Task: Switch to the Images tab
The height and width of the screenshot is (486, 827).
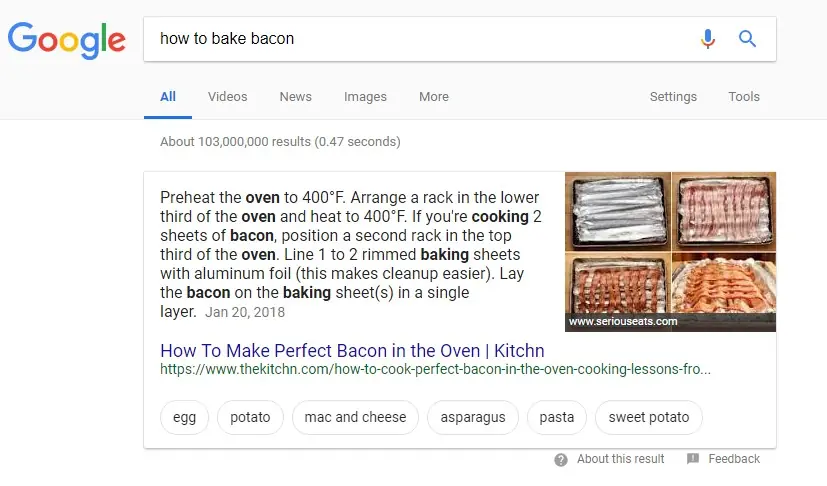Action: click(365, 97)
